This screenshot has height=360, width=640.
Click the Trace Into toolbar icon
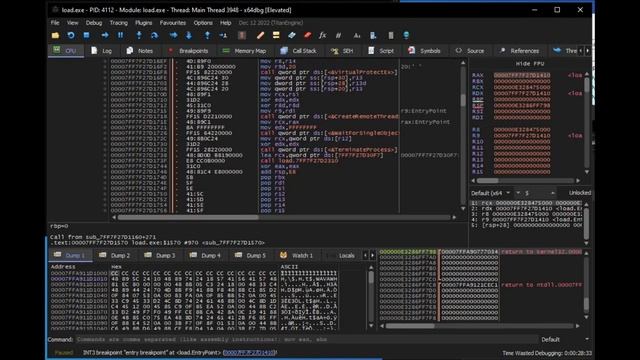tap(173, 36)
